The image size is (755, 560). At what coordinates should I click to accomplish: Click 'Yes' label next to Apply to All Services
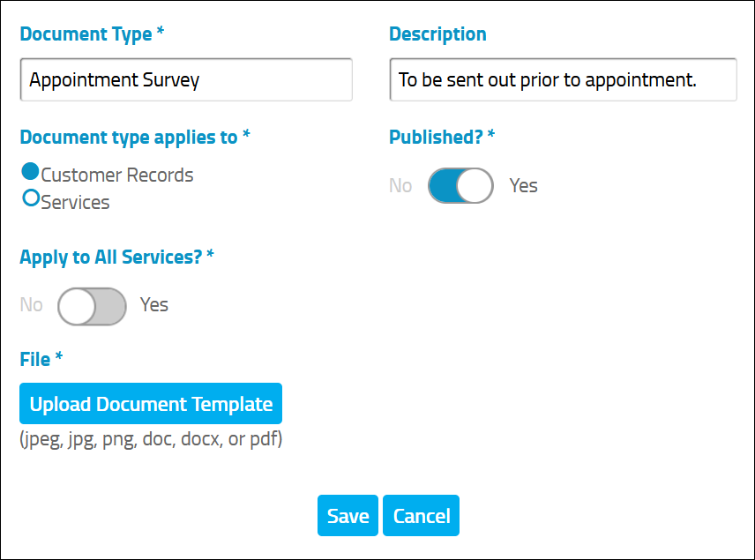coord(154,305)
